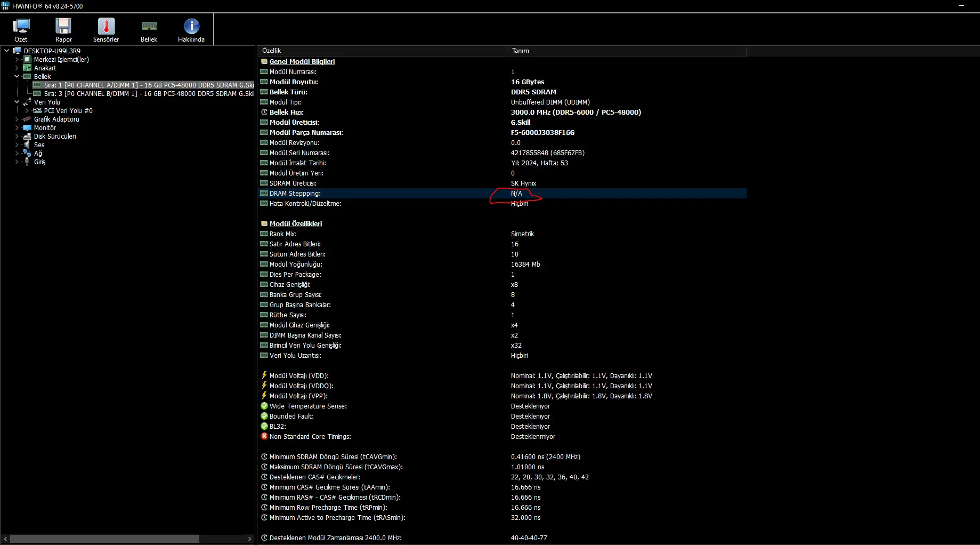Screen dimensions: 980x545
Task: Click the Genel Modül Bilgileri section icon
Action: 264,61
